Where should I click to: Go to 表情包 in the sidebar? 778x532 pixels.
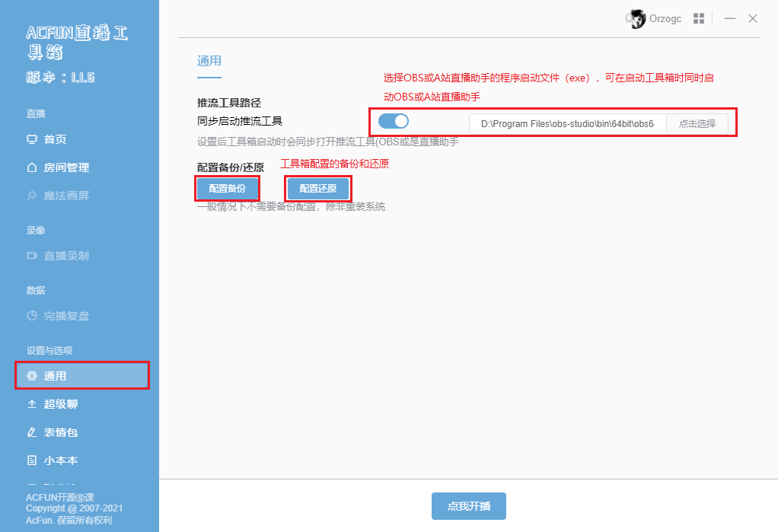click(82, 432)
